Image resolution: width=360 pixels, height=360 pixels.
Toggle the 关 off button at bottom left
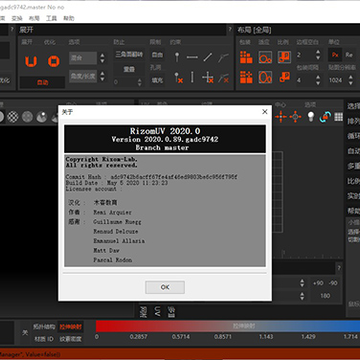point(25,333)
